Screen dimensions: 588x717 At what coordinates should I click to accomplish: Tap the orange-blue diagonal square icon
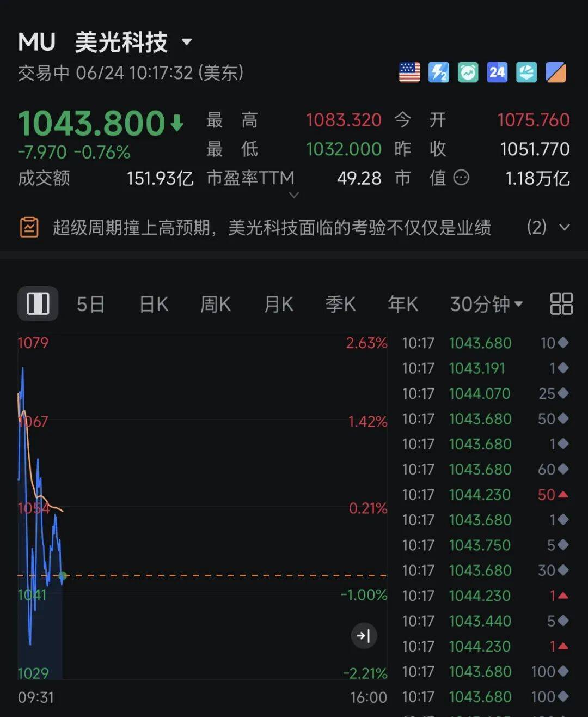[x=556, y=72]
